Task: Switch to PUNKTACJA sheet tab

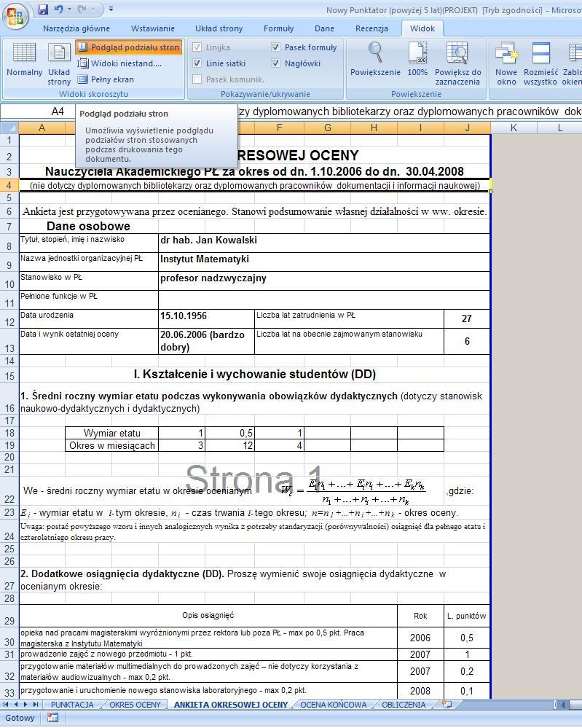Action: [72, 705]
